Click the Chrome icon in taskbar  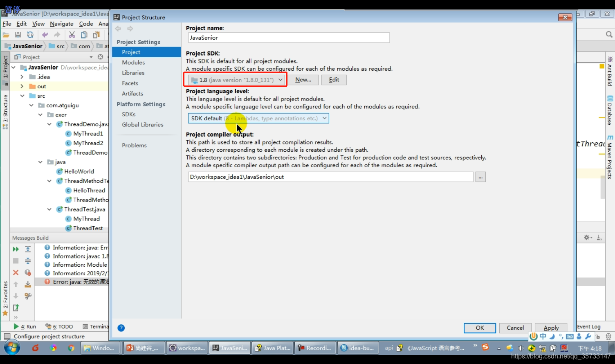pyautogui.click(x=71, y=348)
